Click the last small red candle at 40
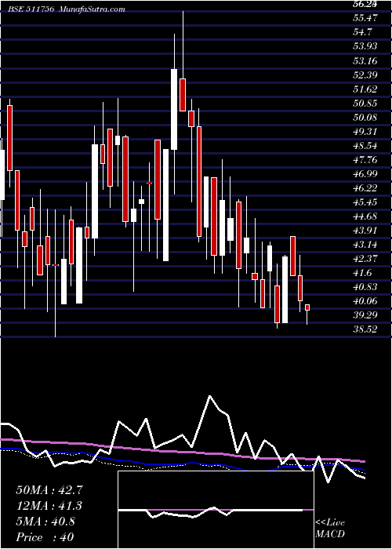Image resolution: width=392 pixels, height=549 pixels. pyautogui.click(x=307, y=307)
